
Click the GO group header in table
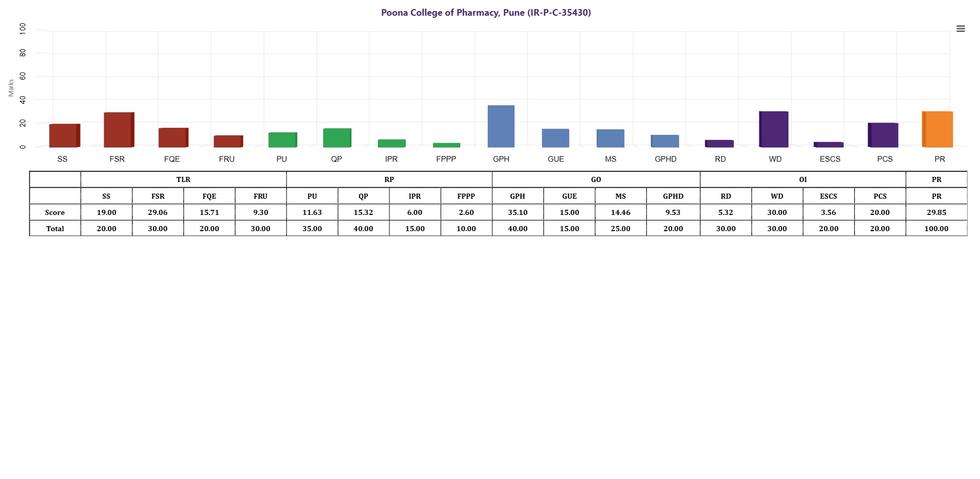click(596, 179)
